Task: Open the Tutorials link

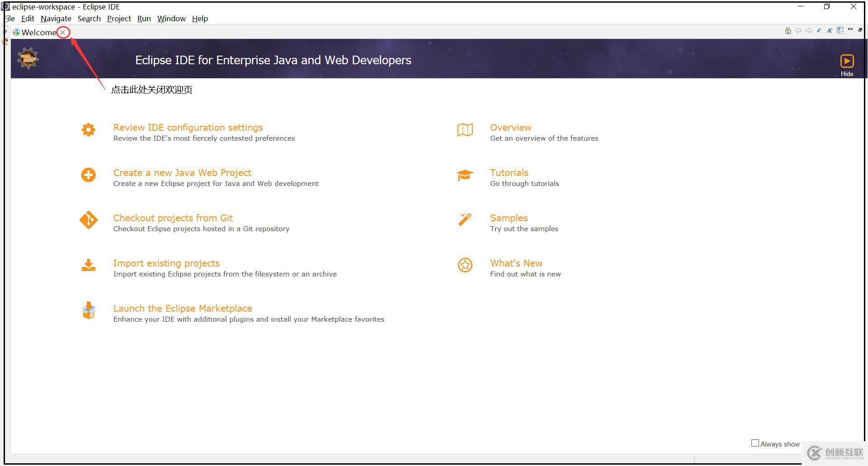Action: pyautogui.click(x=509, y=173)
